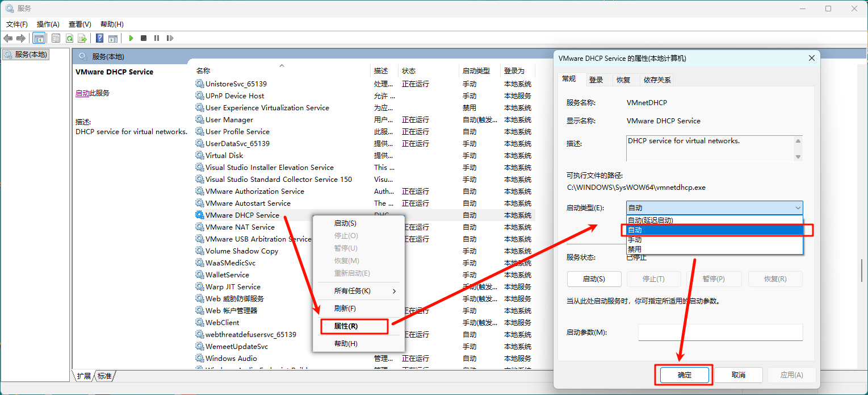
Task: Open the 文件(F) menu
Action: (17, 24)
